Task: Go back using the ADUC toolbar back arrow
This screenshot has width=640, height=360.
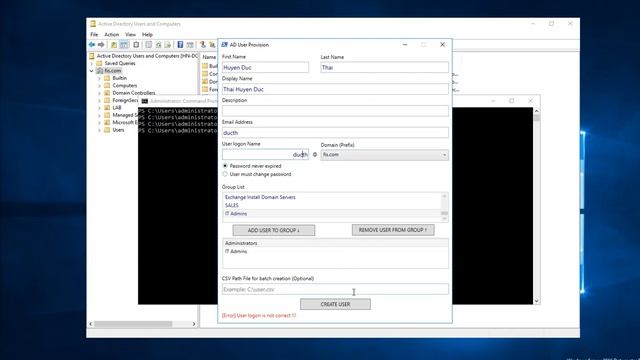Action: pyautogui.click(x=91, y=44)
